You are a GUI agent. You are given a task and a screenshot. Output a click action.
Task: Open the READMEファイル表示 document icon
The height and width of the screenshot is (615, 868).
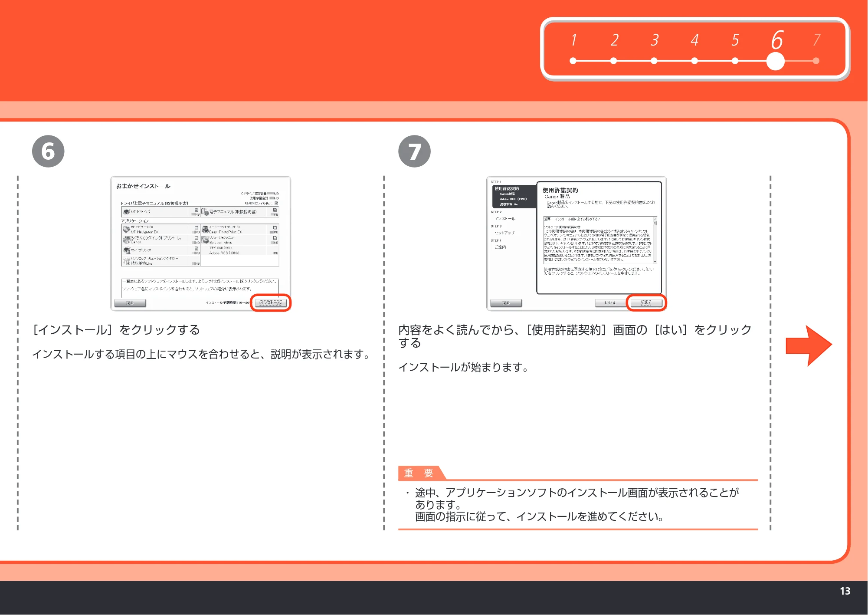click(276, 203)
